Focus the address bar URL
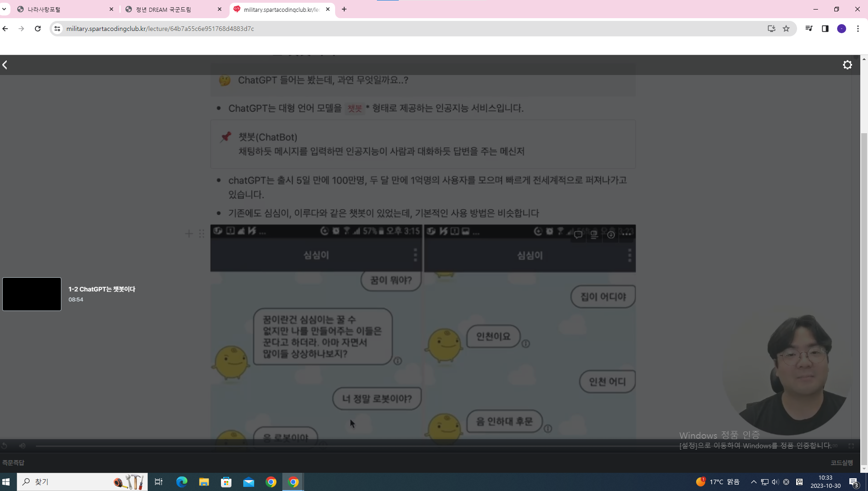The image size is (868, 491). pyautogui.click(x=160, y=29)
